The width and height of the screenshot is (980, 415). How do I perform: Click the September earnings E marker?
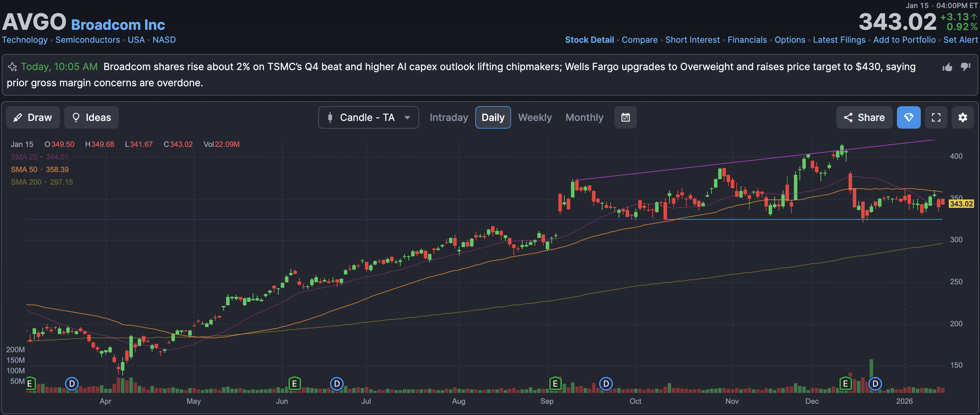click(555, 383)
